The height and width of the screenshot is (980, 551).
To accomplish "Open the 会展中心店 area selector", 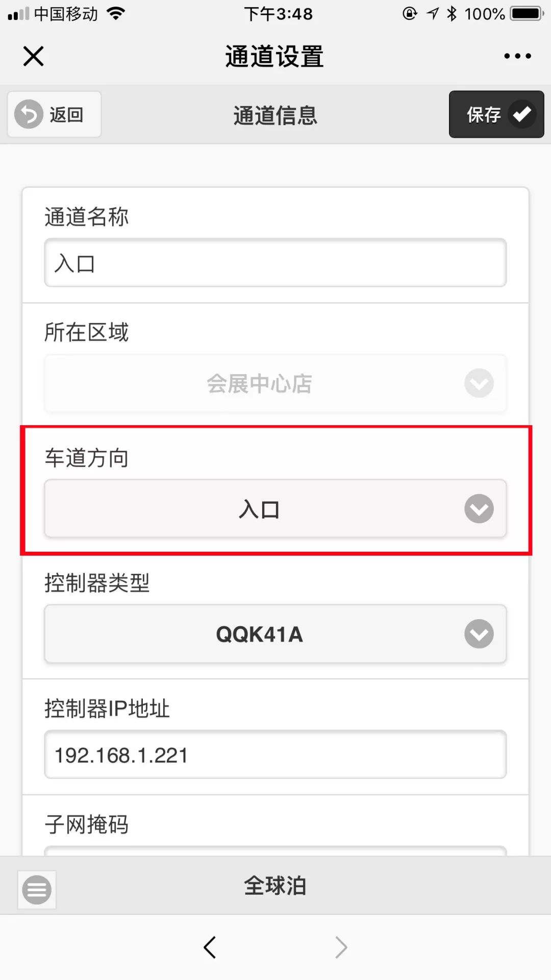I will coord(275,383).
